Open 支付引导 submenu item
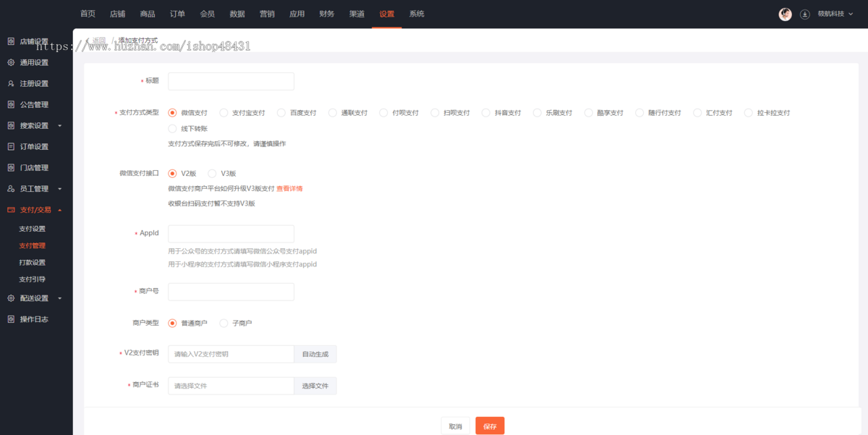This screenshot has width=868, height=435. click(x=32, y=279)
